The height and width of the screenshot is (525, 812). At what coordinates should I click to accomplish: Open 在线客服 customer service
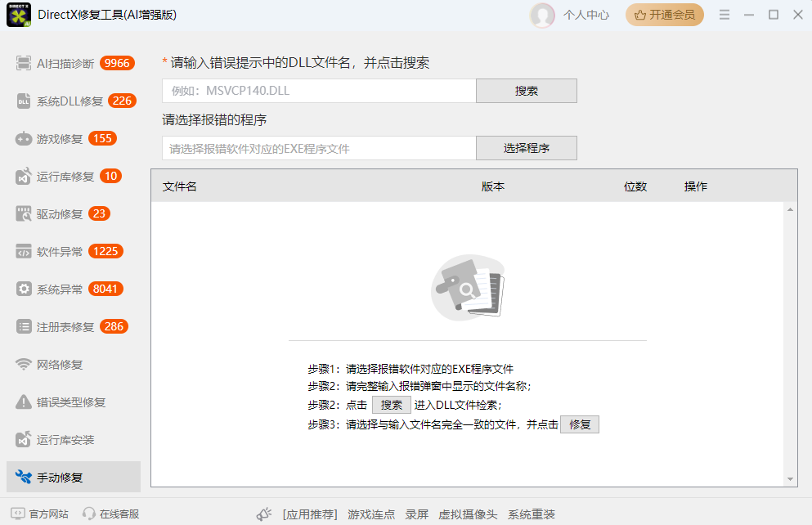click(x=110, y=514)
